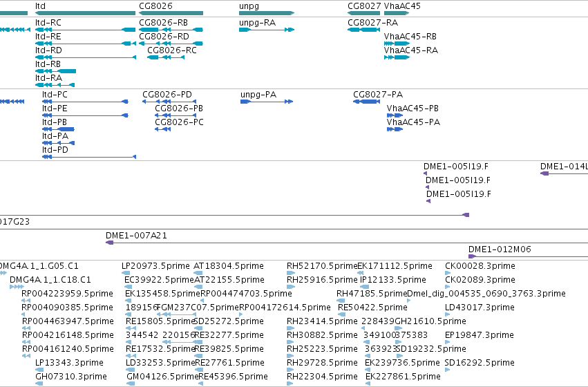Open transcript ltd-RB details
Image resolution: width=588 pixels, height=387 pixels.
48,64
